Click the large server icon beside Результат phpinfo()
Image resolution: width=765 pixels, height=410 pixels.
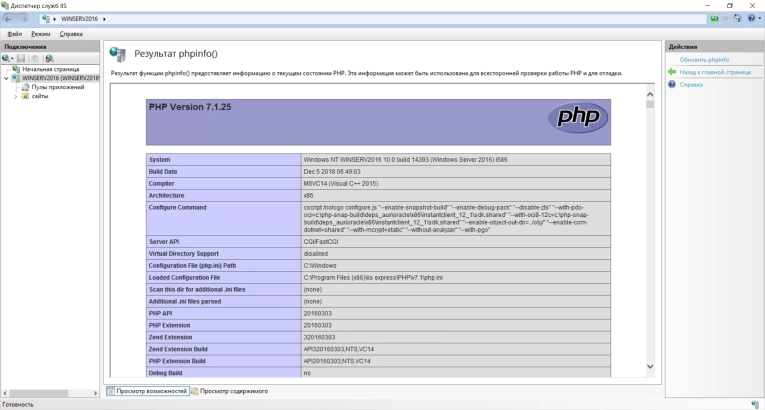pyautogui.click(x=118, y=54)
